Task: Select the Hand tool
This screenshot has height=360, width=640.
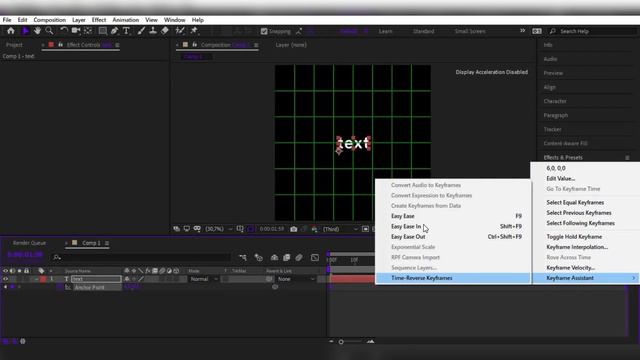Action: (37, 31)
